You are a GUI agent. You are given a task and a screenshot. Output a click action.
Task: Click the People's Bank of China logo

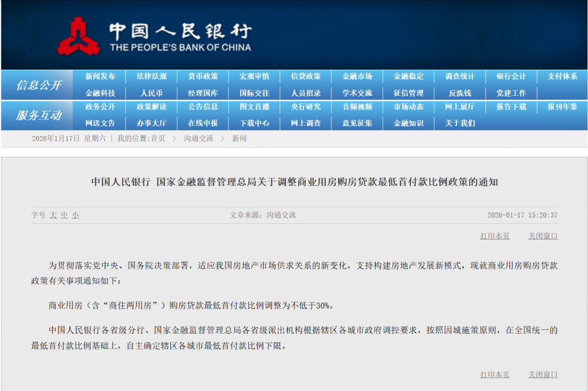click(x=154, y=36)
